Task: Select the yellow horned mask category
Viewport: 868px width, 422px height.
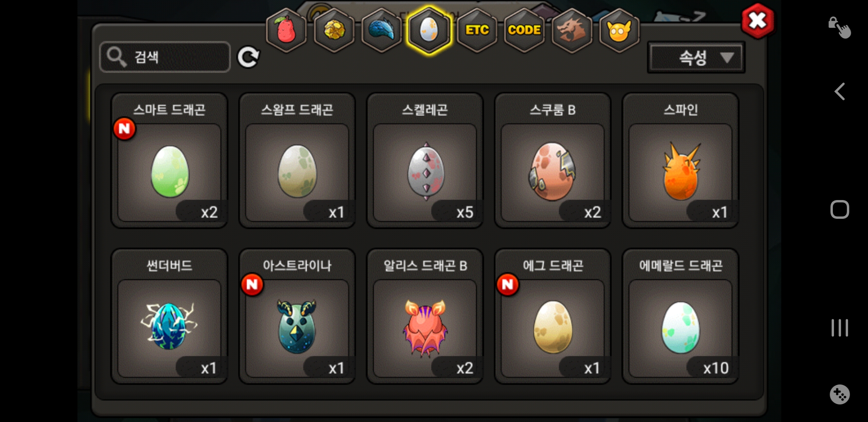Action: point(619,30)
